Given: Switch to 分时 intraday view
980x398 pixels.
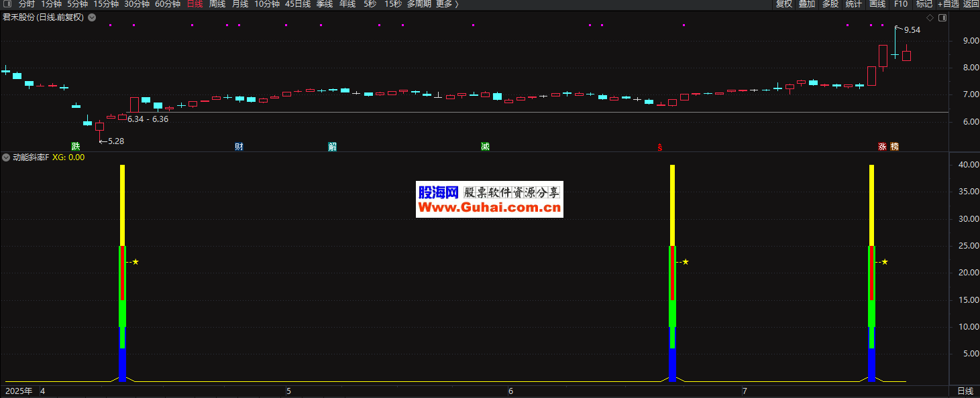Looking at the screenshot, I should [27, 4].
